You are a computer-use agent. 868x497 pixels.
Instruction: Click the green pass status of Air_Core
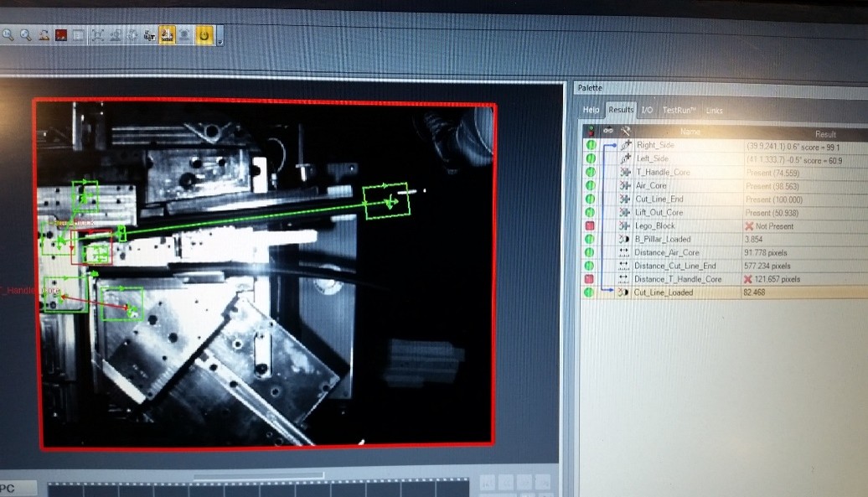[x=590, y=185]
